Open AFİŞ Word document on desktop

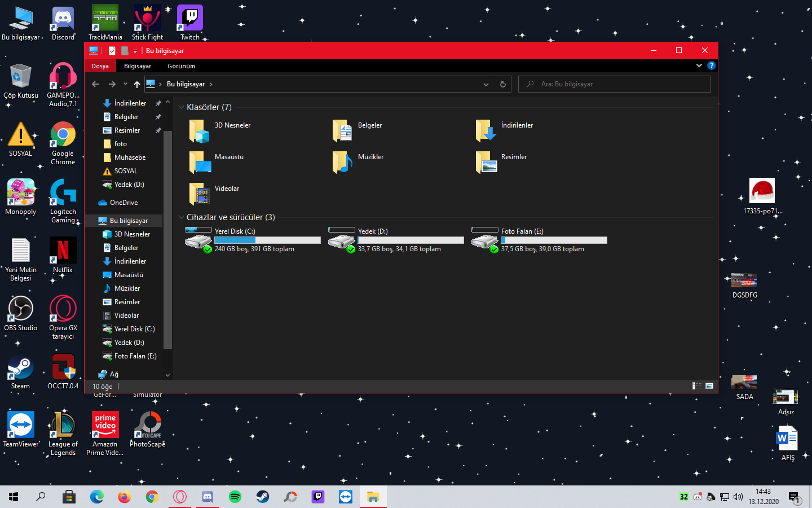tap(788, 444)
